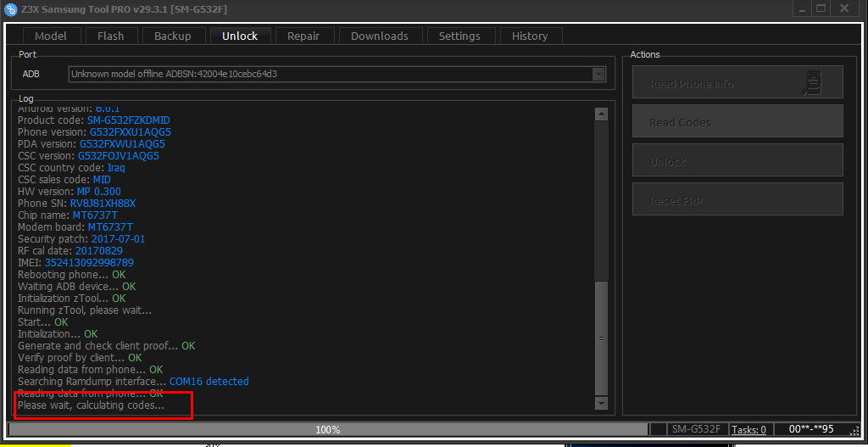868x447 pixels.
Task: Click the Reset FRP button
Action: click(x=737, y=198)
